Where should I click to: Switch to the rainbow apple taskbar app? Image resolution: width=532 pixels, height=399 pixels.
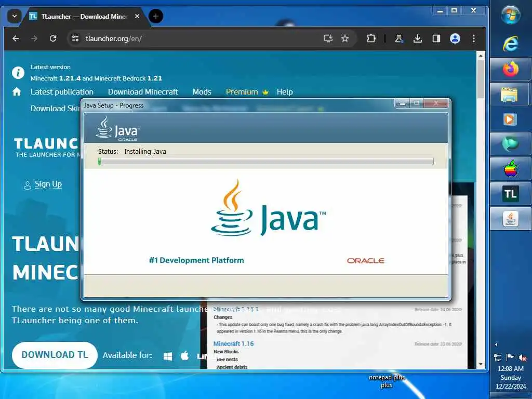[x=511, y=169]
